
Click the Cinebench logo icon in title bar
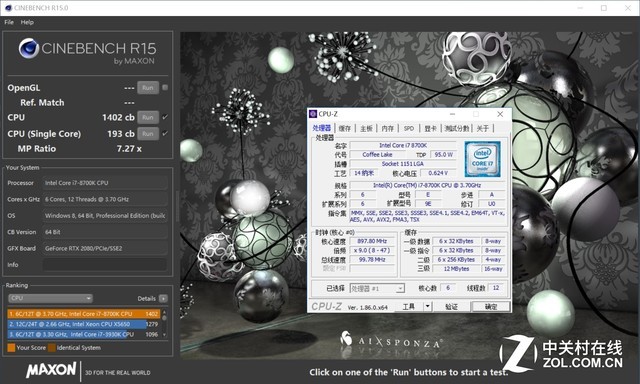point(8,7)
